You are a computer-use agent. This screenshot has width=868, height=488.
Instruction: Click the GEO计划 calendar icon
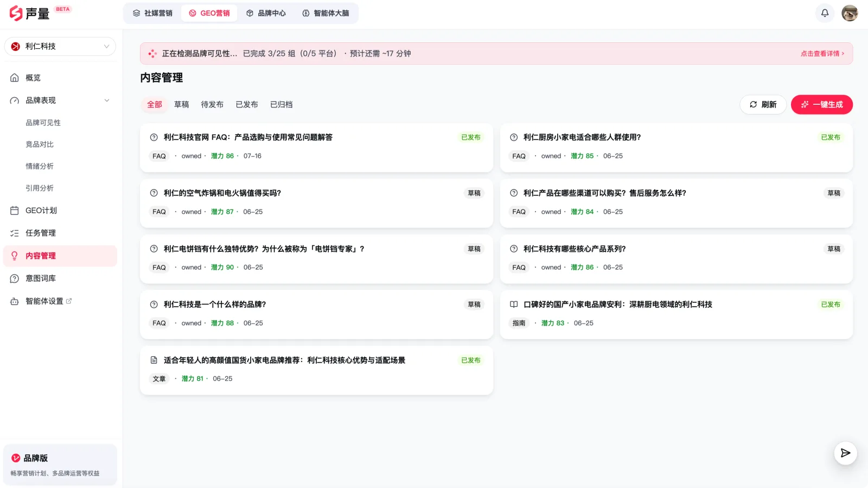pos(15,211)
